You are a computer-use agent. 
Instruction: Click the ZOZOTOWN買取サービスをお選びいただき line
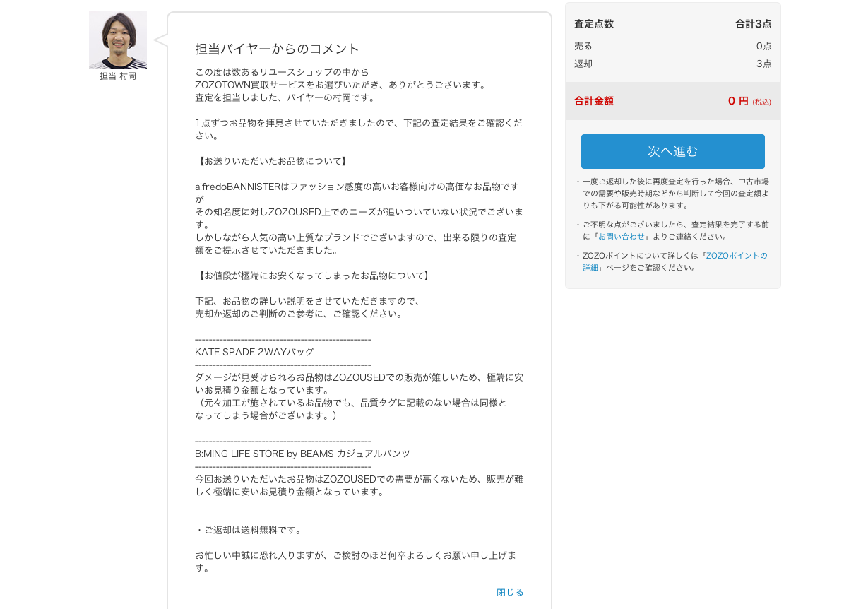coord(342,85)
